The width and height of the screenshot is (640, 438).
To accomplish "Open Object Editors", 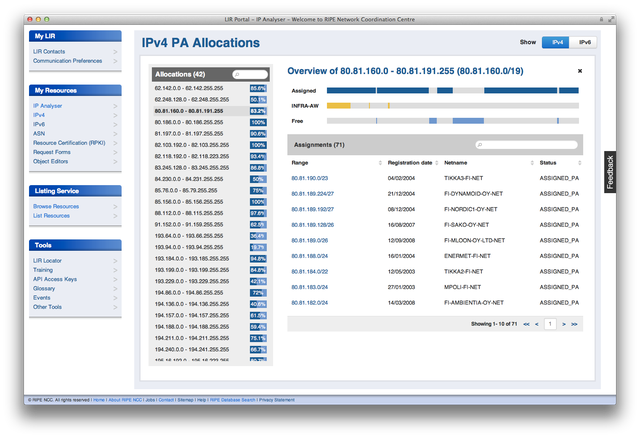I will point(50,162).
